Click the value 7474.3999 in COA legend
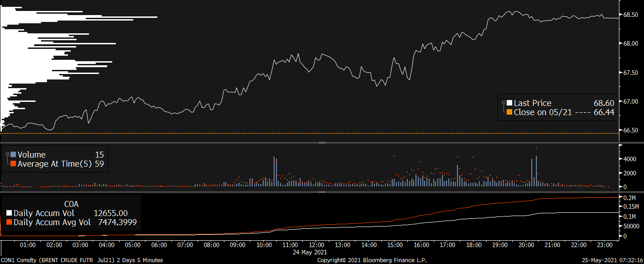 (x=117, y=222)
